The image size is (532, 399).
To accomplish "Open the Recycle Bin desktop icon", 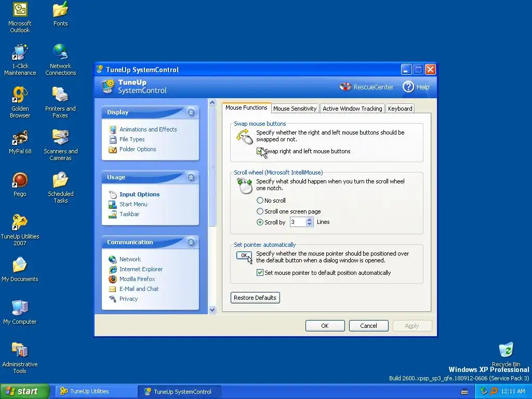I will click(506, 351).
